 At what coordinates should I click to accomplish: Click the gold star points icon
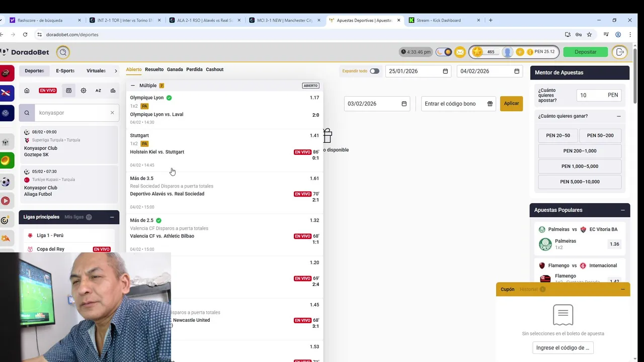[x=477, y=52]
